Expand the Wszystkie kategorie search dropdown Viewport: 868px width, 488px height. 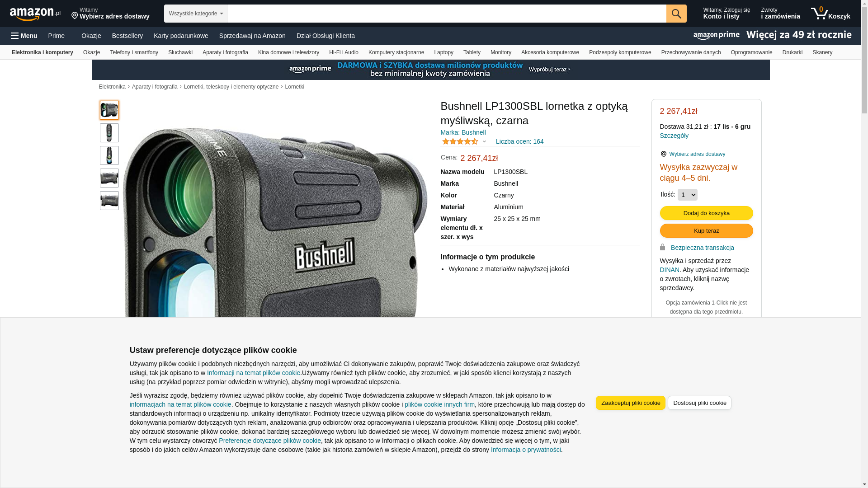pos(196,14)
